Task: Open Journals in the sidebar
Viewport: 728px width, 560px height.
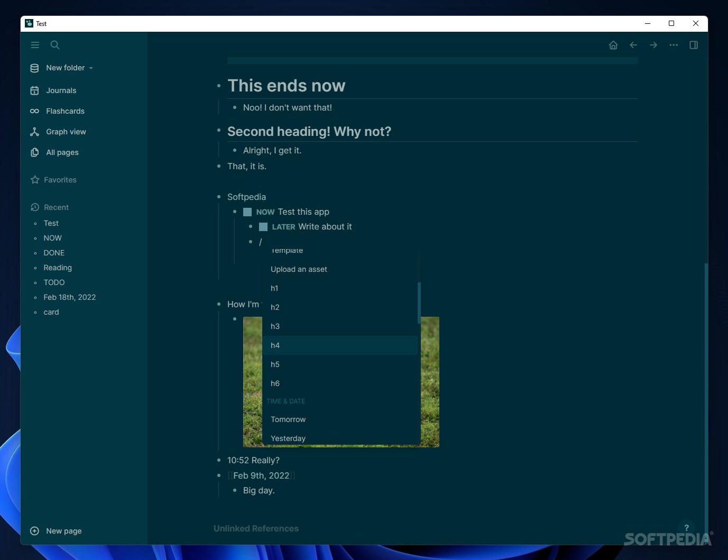Action: click(61, 90)
